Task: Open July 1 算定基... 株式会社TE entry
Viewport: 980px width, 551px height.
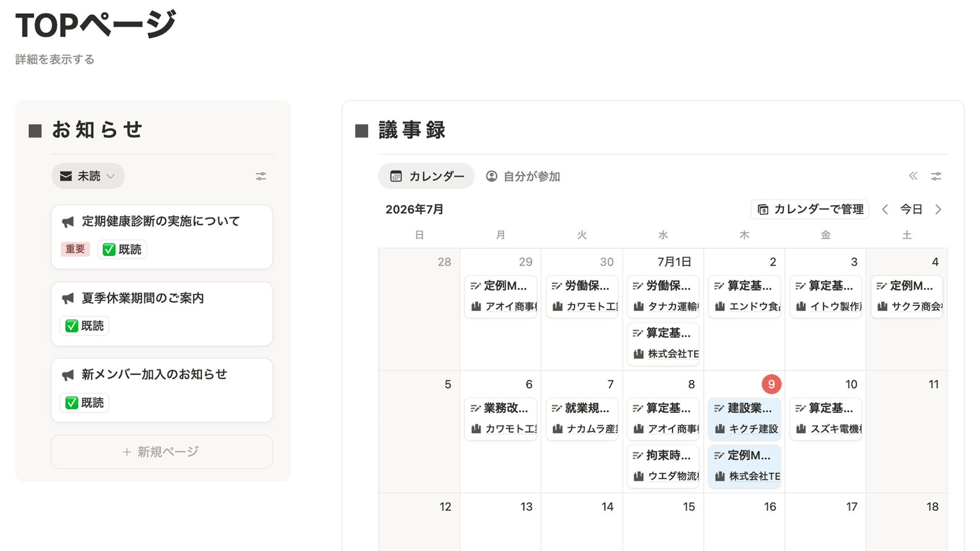Action: [x=663, y=344]
